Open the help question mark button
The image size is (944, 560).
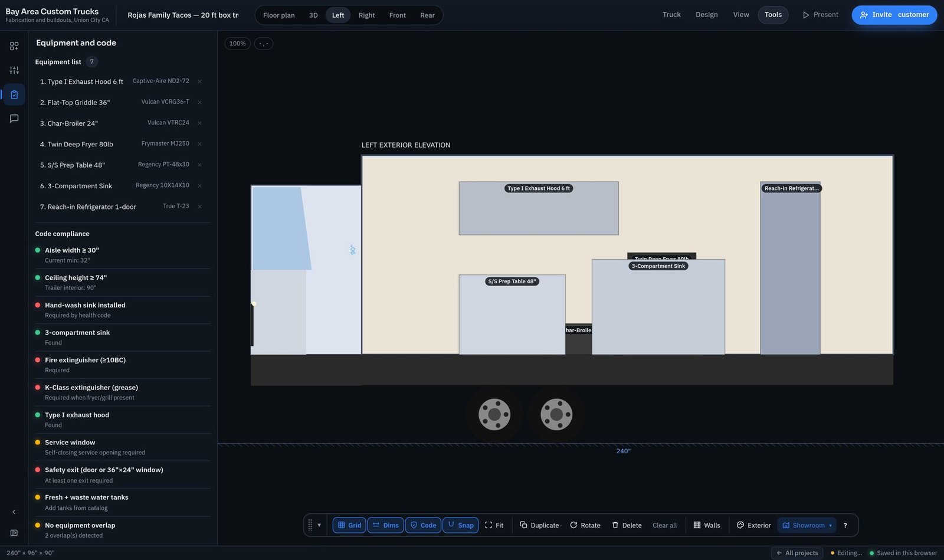[x=845, y=525]
